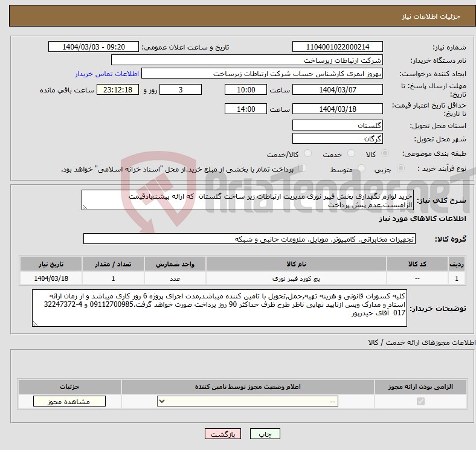Select the جزیی purchase type radio
The image size is (476, 450).
tap(400, 169)
